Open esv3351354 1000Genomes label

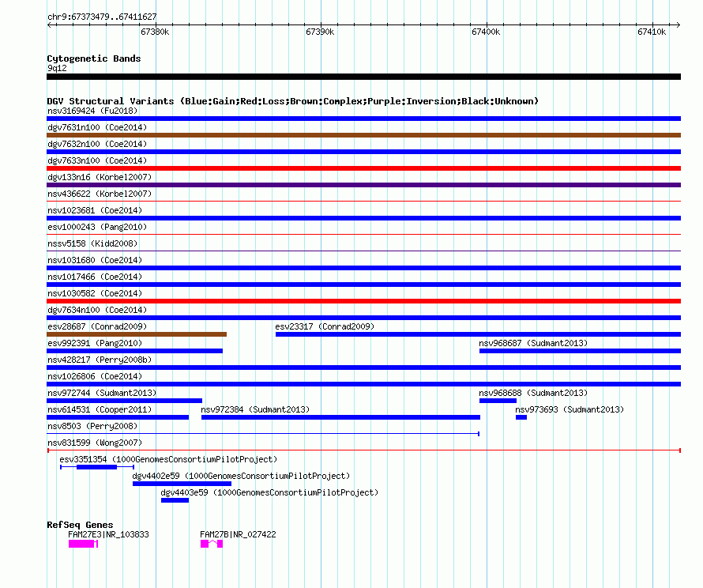168,459
